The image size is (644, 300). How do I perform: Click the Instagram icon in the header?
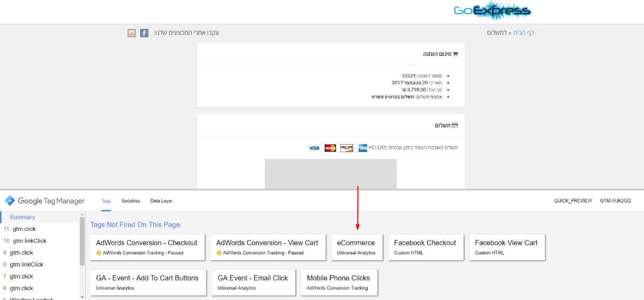(x=131, y=33)
